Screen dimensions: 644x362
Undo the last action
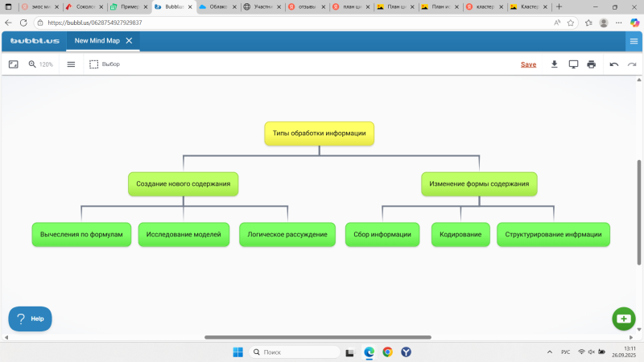tap(614, 64)
